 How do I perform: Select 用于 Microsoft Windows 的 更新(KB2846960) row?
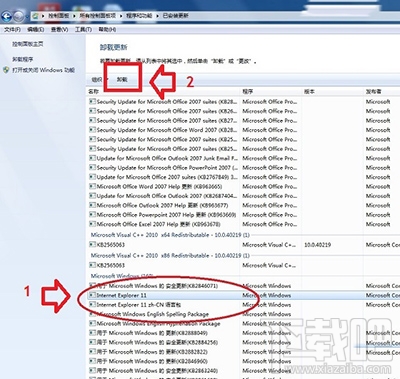243,361
